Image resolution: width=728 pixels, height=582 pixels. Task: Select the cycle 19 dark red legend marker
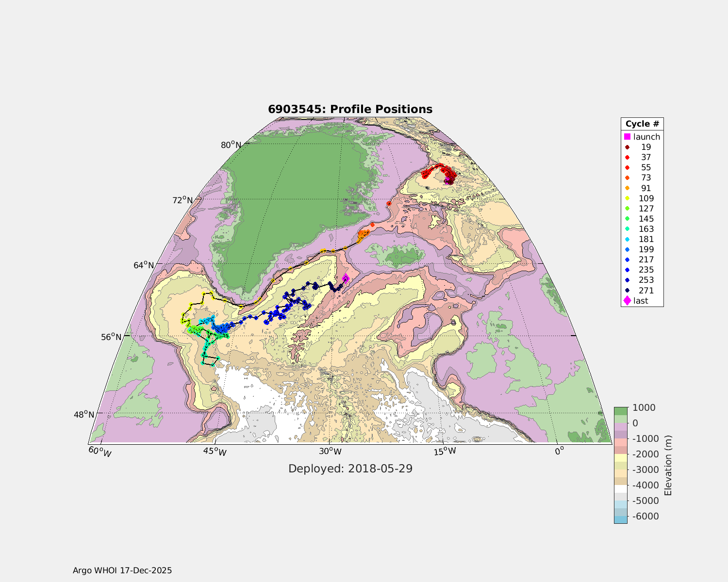click(627, 147)
